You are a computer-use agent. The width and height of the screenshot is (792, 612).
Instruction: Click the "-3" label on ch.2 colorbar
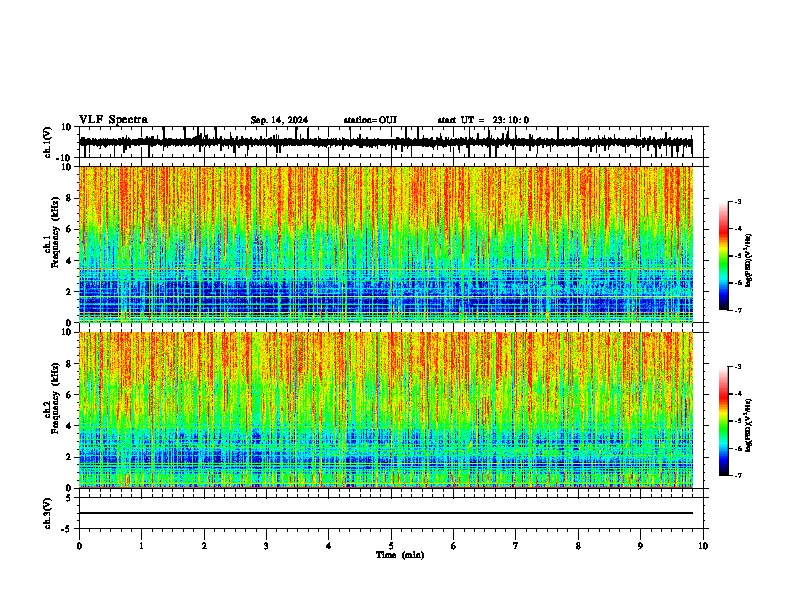(x=737, y=367)
